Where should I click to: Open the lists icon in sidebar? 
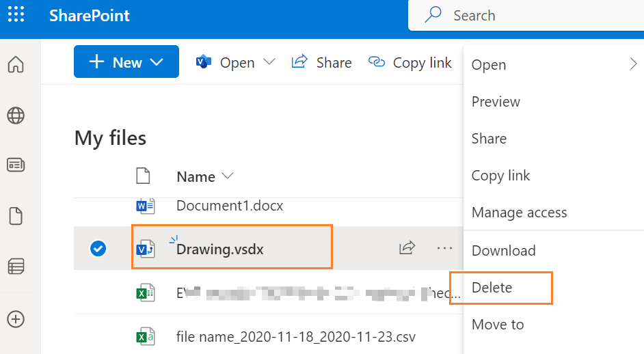click(x=16, y=266)
